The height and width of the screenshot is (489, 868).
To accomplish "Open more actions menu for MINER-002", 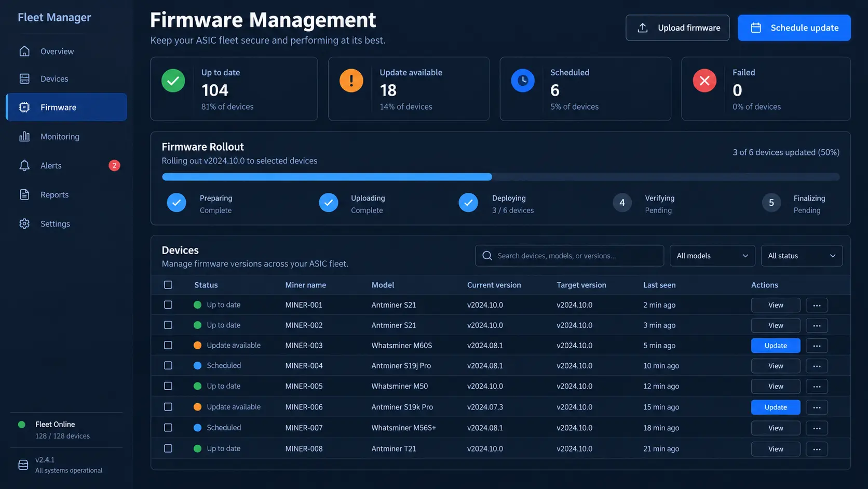I will 817,325.
